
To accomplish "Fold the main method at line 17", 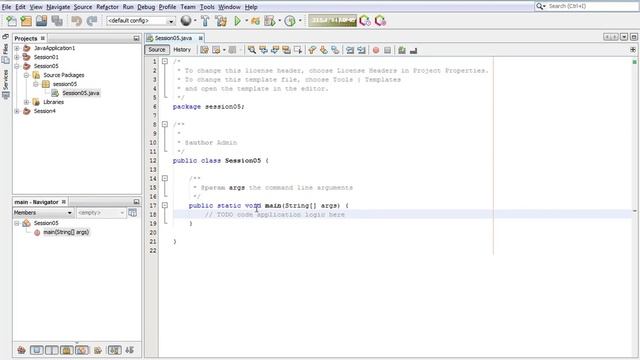I will (165, 205).
